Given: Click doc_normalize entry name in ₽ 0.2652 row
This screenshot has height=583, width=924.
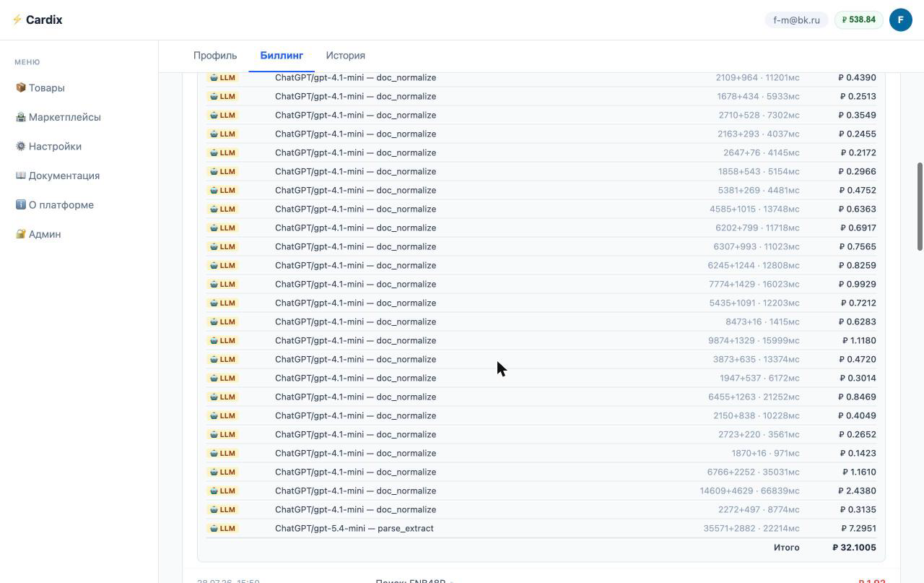Looking at the screenshot, I should 355,434.
